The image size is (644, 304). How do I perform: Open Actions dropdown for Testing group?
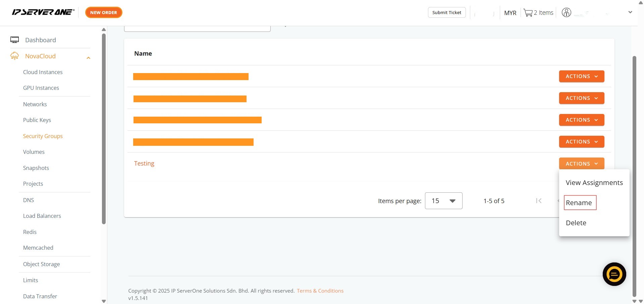[581, 164]
